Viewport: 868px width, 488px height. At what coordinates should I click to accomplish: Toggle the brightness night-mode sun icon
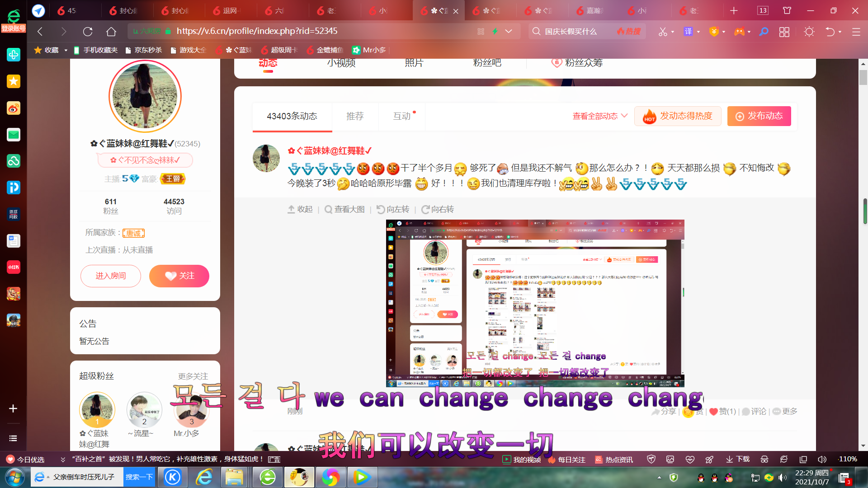pos(809,32)
